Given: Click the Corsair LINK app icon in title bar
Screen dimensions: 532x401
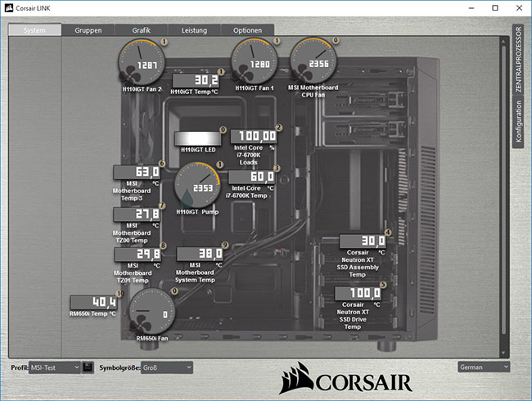Looking at the screenshot, I should (9, 8).
